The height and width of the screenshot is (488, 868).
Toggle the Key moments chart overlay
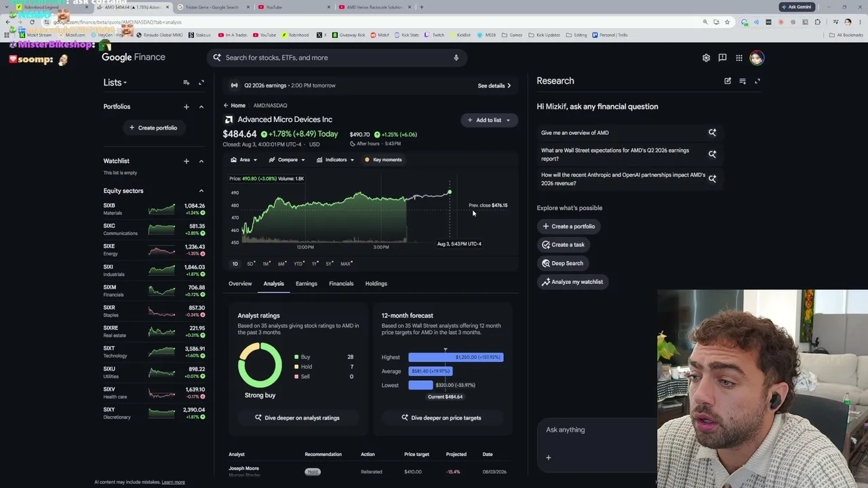[383, 160]
